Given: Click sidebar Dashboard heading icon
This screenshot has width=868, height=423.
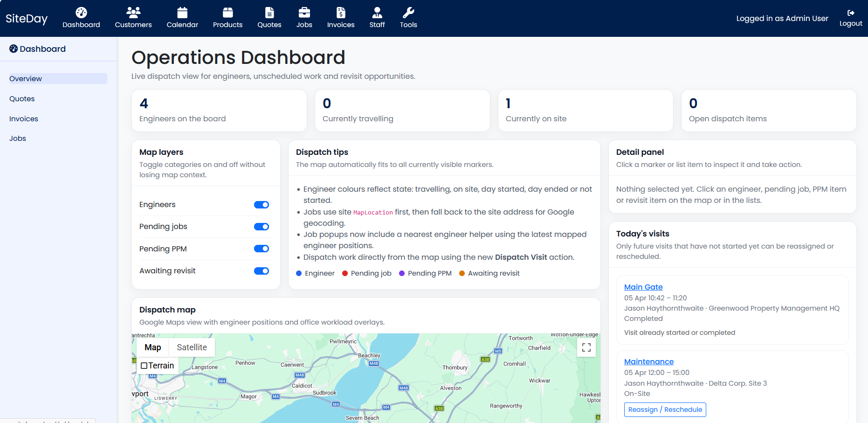Looking at the screenshot, I should coord(14,49).
